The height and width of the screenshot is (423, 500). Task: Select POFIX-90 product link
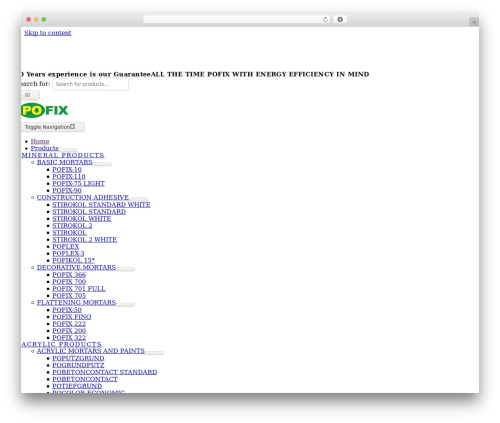67,191
